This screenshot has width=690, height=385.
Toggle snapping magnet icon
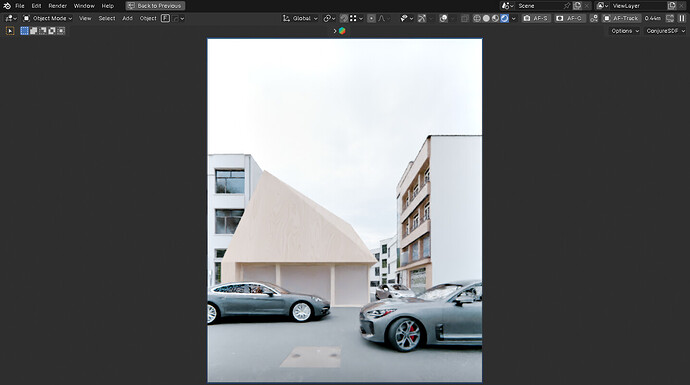(x=344, y=18)
